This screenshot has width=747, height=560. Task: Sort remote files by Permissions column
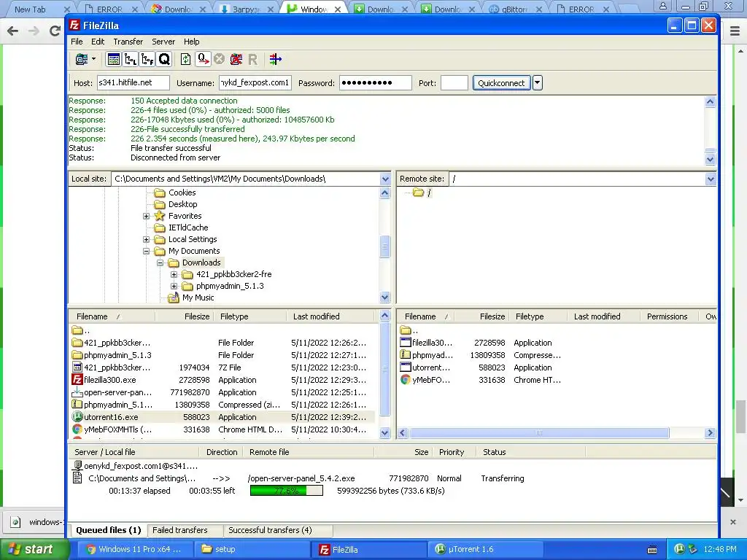pos(667,316)
